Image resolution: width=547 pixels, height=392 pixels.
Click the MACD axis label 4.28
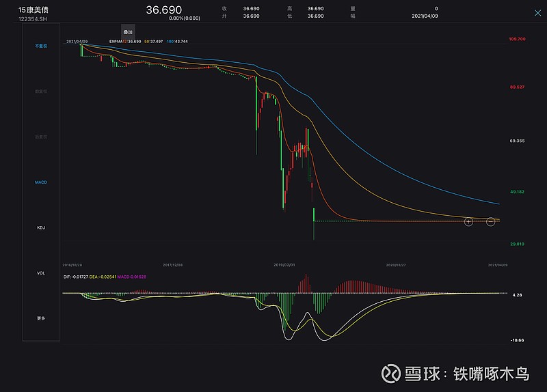pyautogui.click(x=517, y=295)
